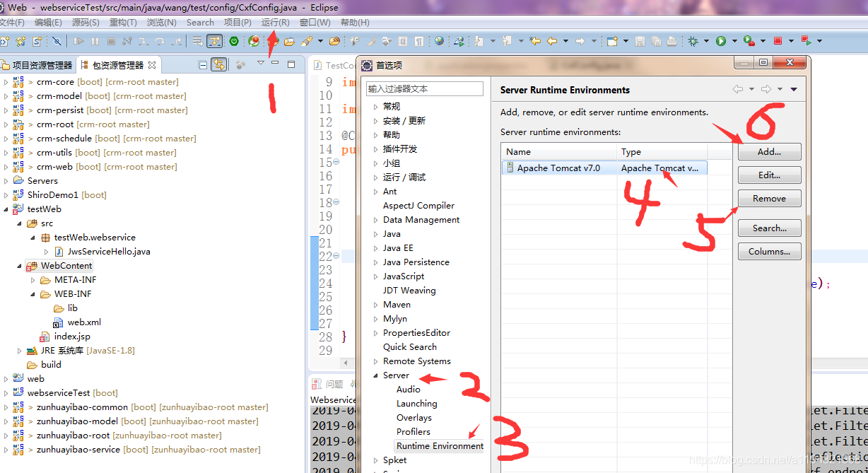Open the 窗口(W) menu
Viewport: 868px width, 473px height.
point(315,23)
